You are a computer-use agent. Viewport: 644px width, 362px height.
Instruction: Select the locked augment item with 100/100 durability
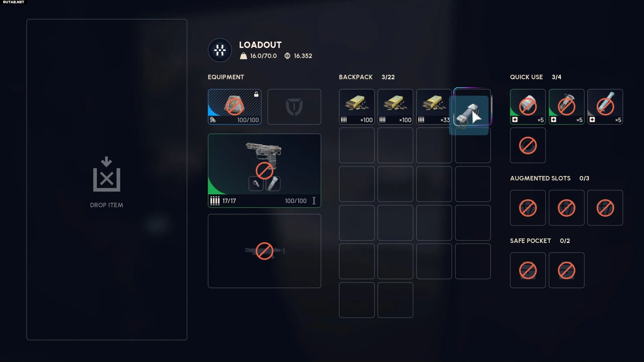[234, 107]
